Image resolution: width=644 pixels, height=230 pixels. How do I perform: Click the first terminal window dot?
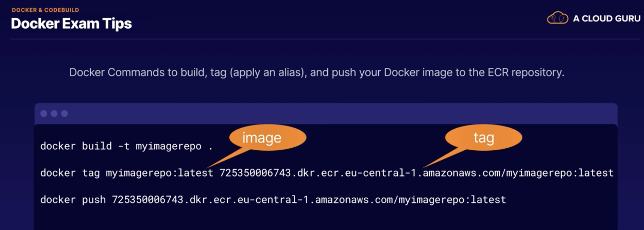(x=44, y=114)
